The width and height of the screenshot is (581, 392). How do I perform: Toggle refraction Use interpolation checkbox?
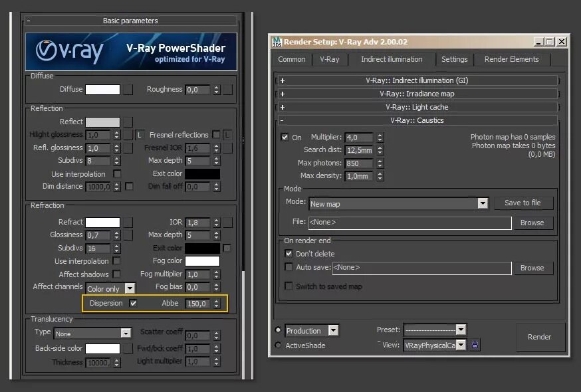coord(117,261)
